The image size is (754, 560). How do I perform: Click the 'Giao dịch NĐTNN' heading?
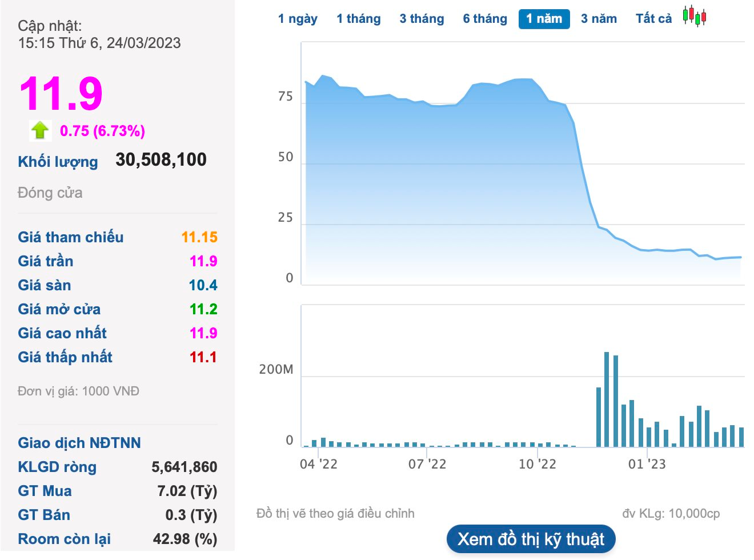(79, 443)
